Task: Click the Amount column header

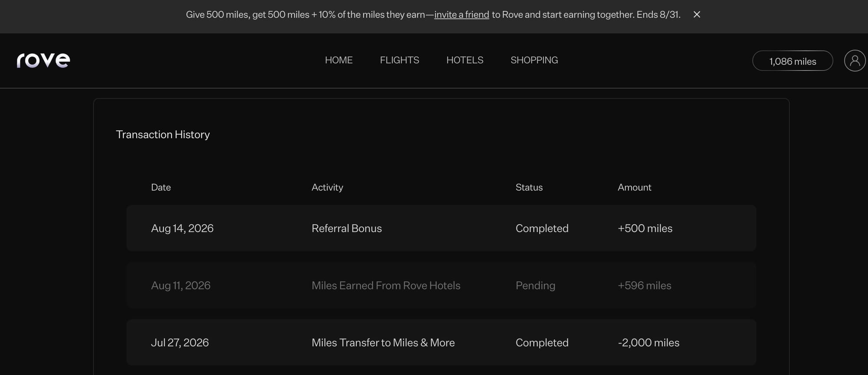Action: point(635,187)
